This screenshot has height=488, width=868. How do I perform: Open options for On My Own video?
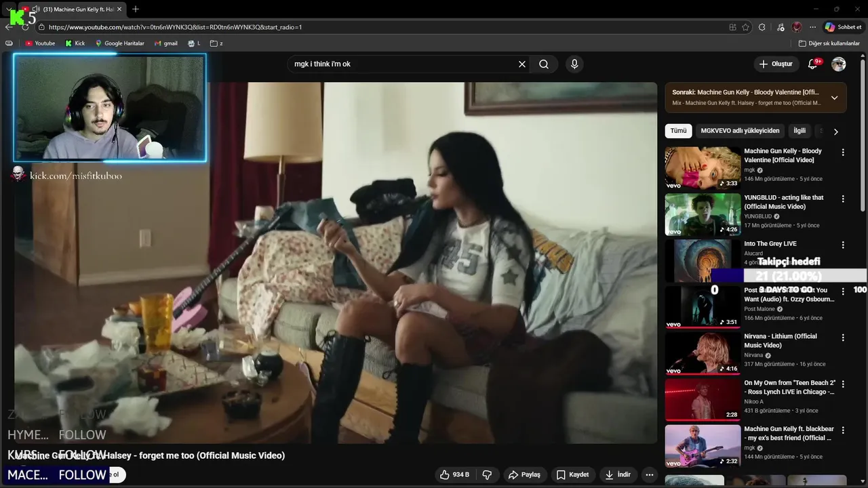pos(843,384)
